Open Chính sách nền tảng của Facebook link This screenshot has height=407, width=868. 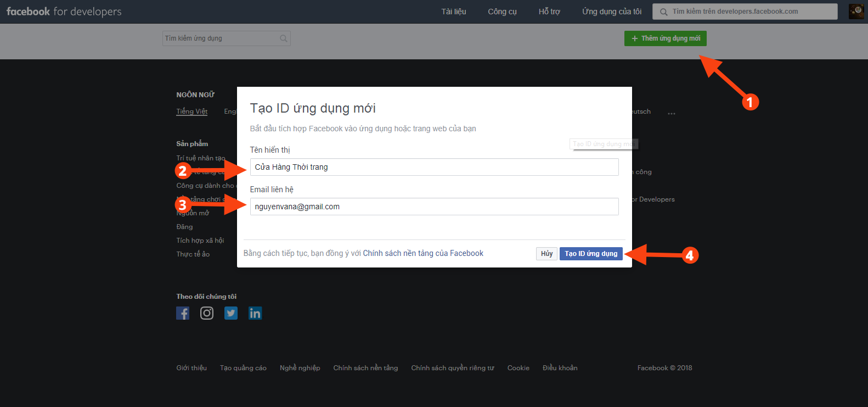(423, 253)
